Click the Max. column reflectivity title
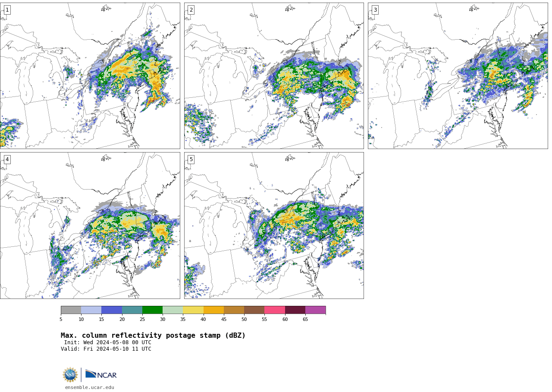The width and height of the screenshot is (552, 392). [x=153, y=336]
